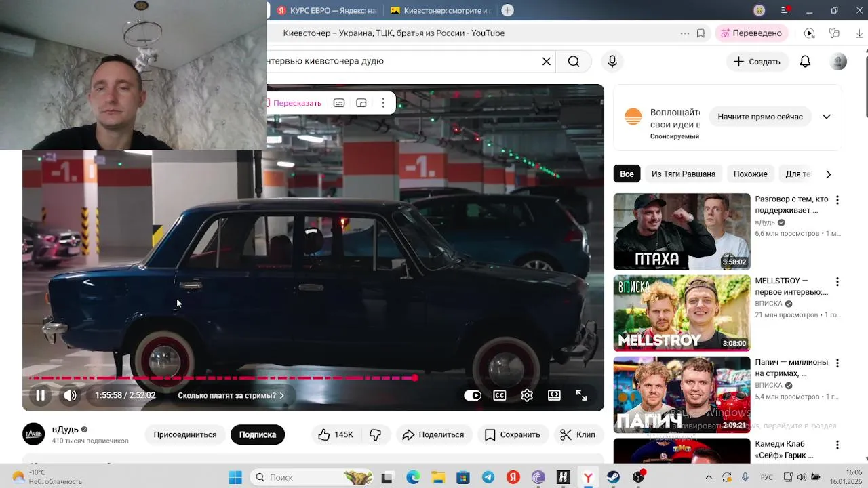
Task: Open the browser profile avatar icon
Action: tap(759, 10)
